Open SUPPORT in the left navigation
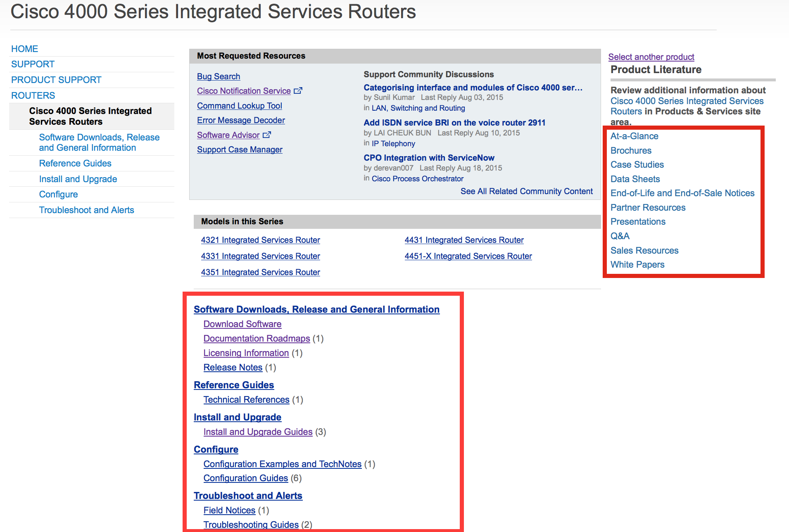Screen dimensions: 789x532 (33, 64)
